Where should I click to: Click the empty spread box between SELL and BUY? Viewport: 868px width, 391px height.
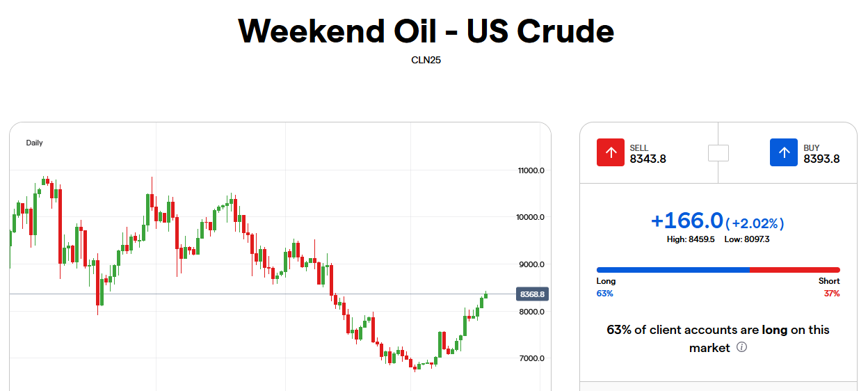(x=718, y=152)
